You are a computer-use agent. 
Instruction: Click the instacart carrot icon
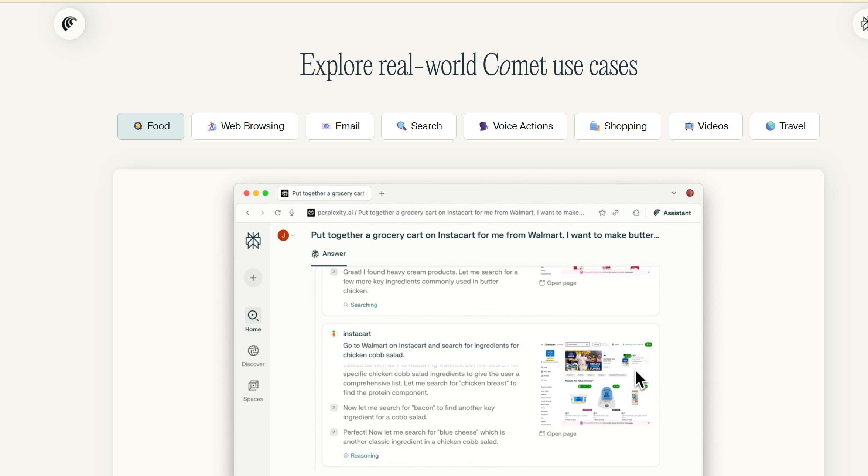tap(334, 334)
